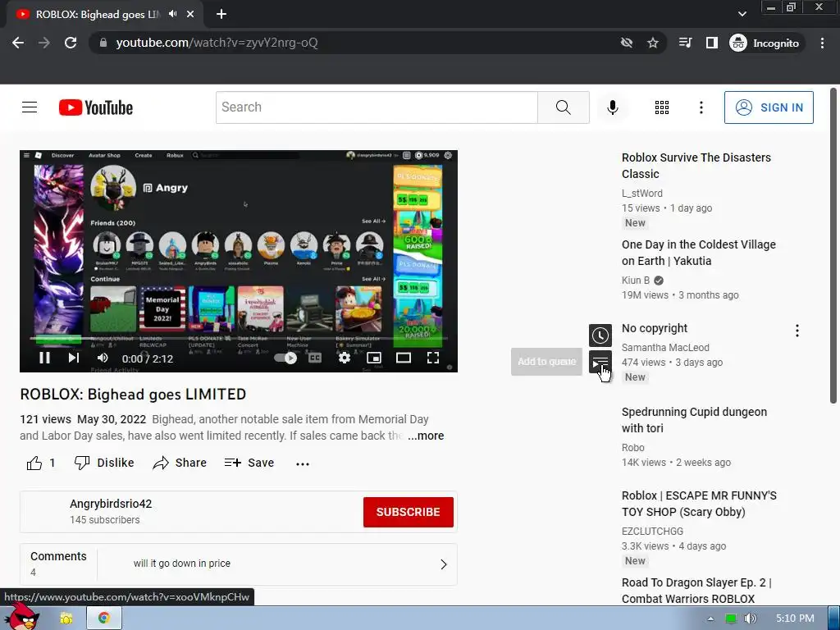This screenshot has width=840, height=630.
Task: Open One Day in the Coldest Village video
Action: (x=699, y=253)
